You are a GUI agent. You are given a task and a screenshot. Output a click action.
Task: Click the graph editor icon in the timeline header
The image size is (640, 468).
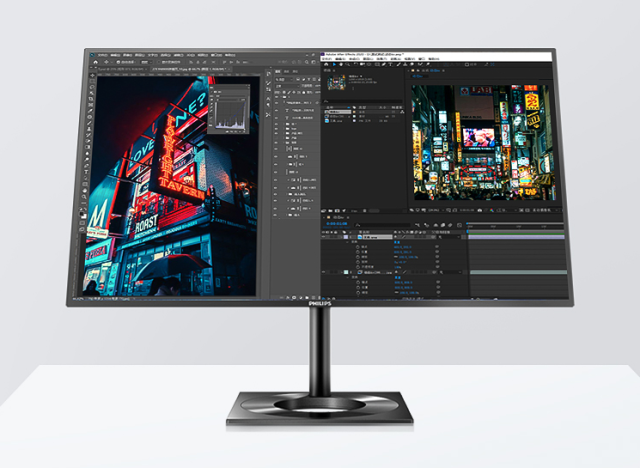pyautogui.click(x=459, y=225)
